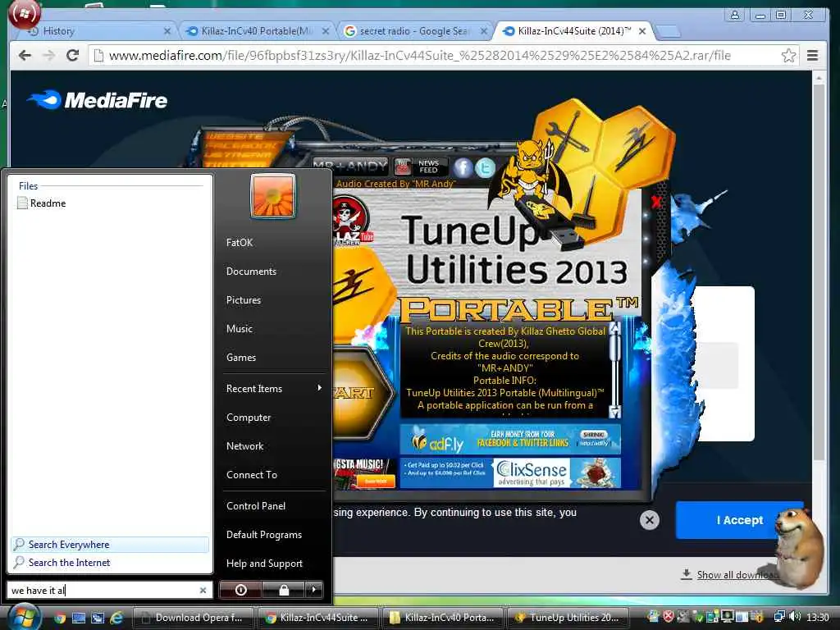Click the News Feed button in launcher

[428, 167]
